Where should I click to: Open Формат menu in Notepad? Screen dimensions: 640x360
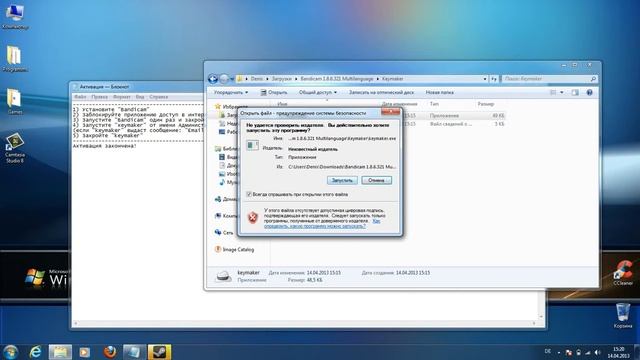[x=122, y=97]
